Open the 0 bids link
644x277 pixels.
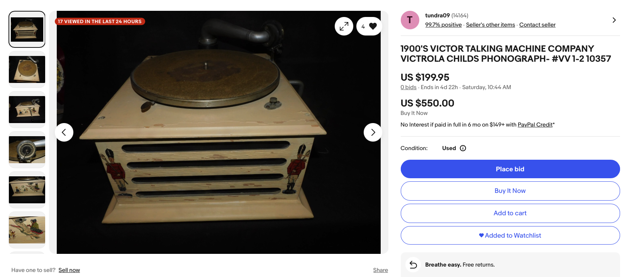click(x=408, y=87)
